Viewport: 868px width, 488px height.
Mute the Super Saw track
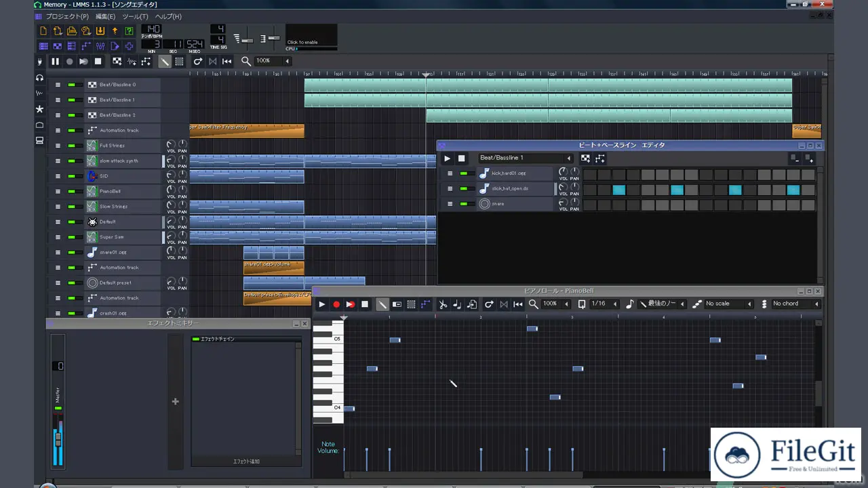tap(71, 237)
